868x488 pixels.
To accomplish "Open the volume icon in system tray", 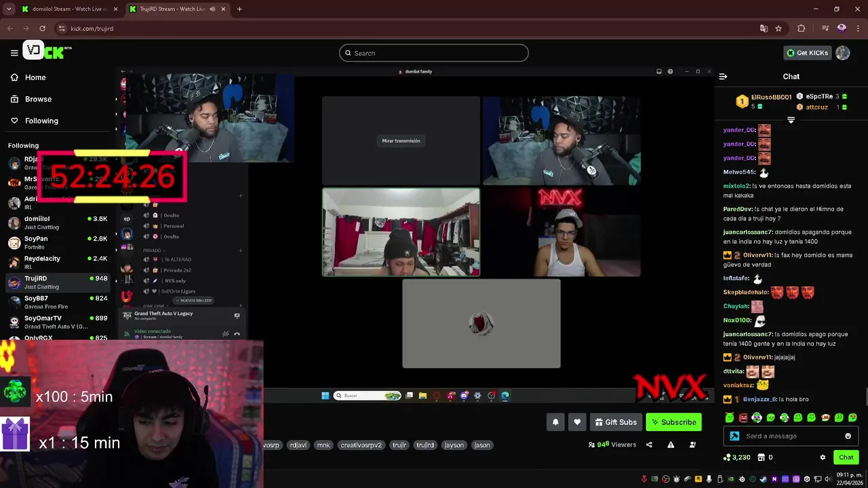I will pyautogui.click(x=828, y=479).
